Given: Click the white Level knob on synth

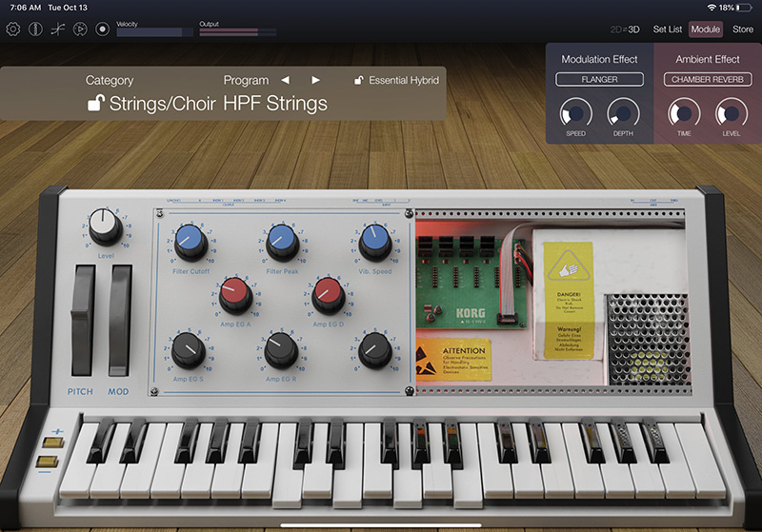Looking at the screenshot, I should pyautogui.click(x=106, y=227).
